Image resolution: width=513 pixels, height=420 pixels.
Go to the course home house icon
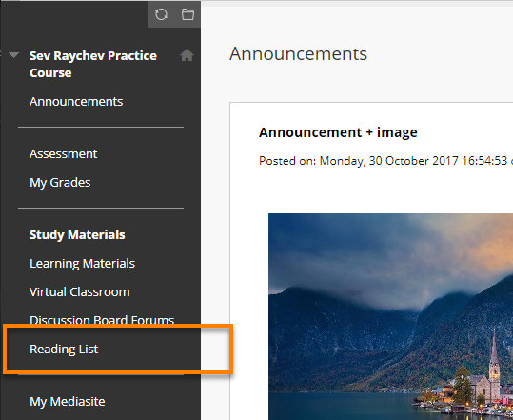click(187, 55)
